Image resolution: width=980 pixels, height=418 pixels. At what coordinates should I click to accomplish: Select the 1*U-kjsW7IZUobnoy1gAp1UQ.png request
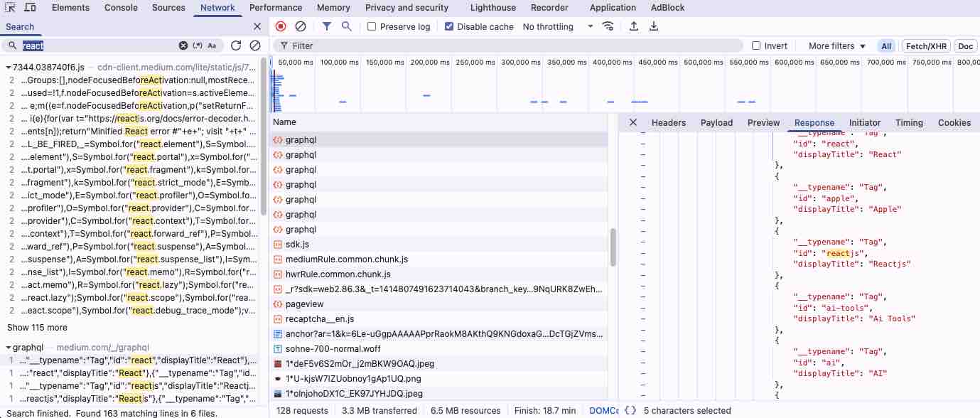point(439,378)
